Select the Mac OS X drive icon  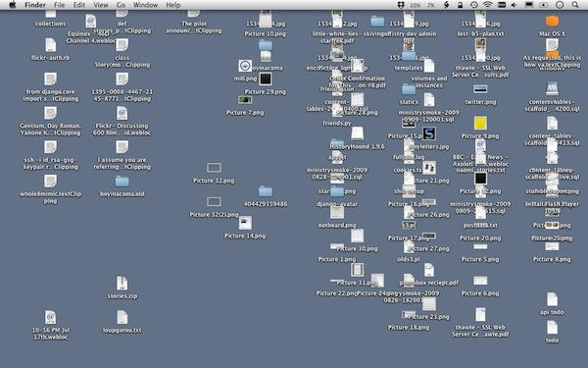point(552,21)
